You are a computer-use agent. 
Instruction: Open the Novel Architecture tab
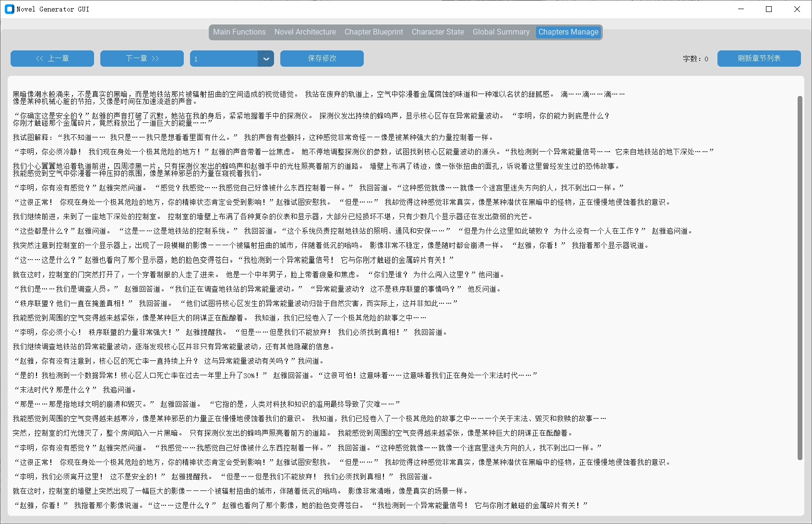click(305, 32)
